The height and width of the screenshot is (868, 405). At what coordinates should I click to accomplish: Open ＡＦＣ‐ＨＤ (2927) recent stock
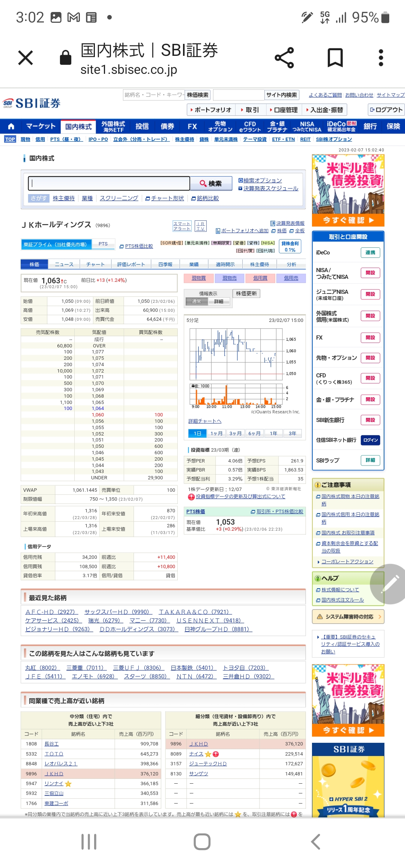pos(51,612)
